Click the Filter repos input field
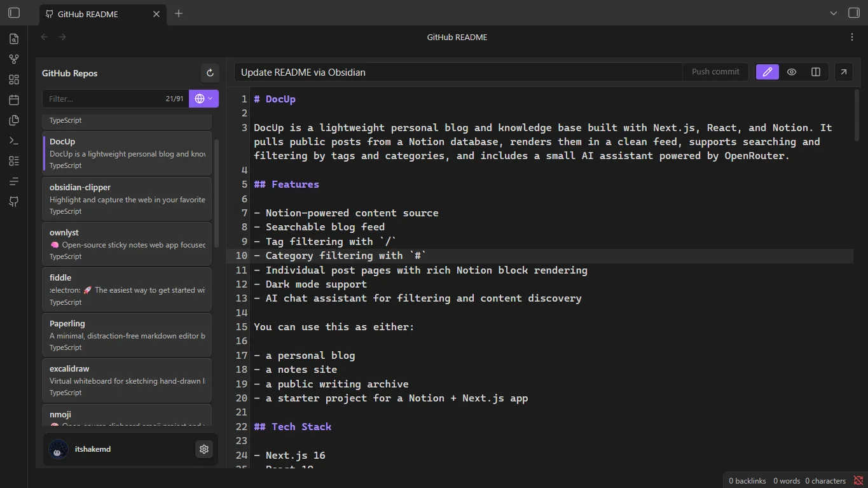The width and height of the screenshot is (868, 488). [x=114, y=99]
